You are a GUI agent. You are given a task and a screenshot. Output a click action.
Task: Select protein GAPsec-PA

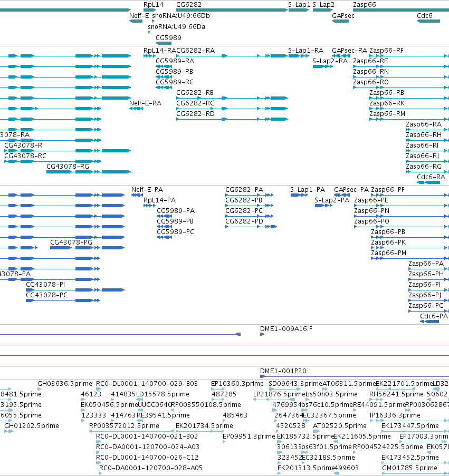pos(351,190)
